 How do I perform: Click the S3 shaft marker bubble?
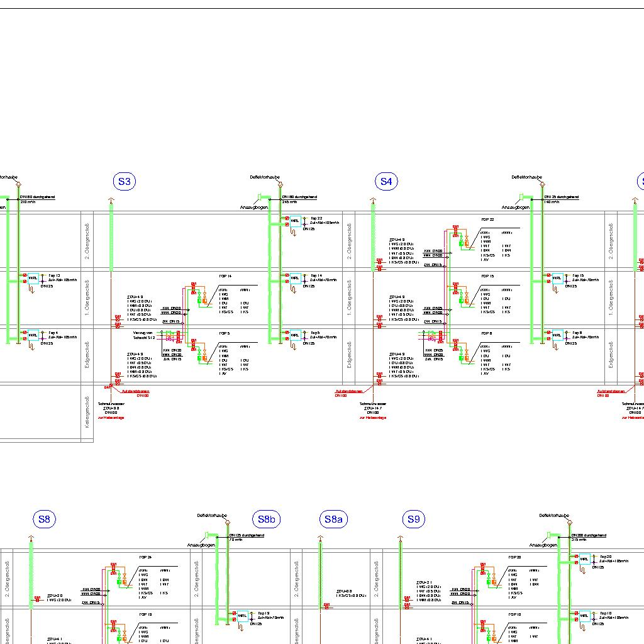tap(125, 182)
